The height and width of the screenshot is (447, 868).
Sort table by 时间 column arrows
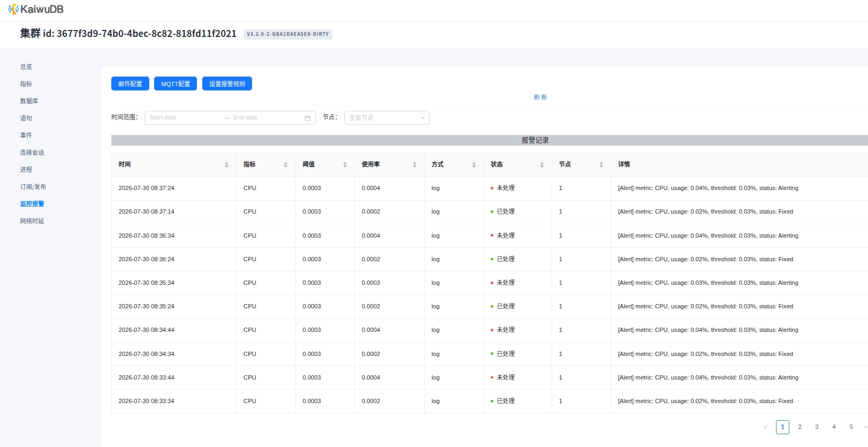[x=226, y=165]
